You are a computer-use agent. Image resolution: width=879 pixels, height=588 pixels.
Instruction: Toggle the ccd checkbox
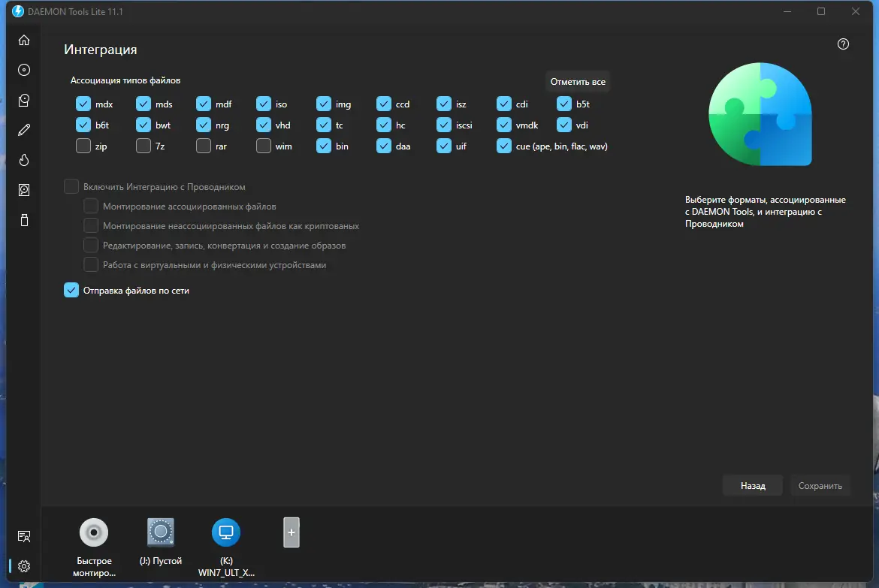click(383, 104)
